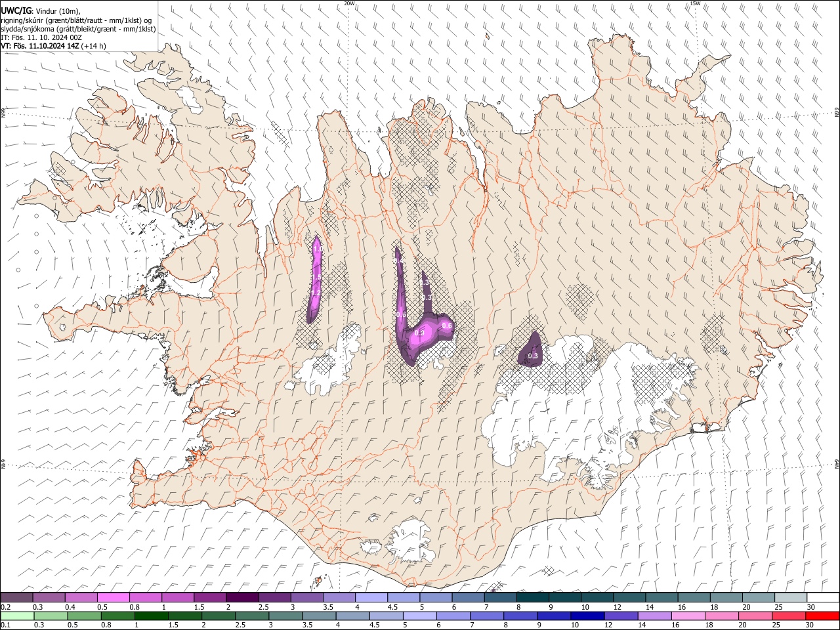Click the '1.0' precipitation value on the map

(318, 249)
